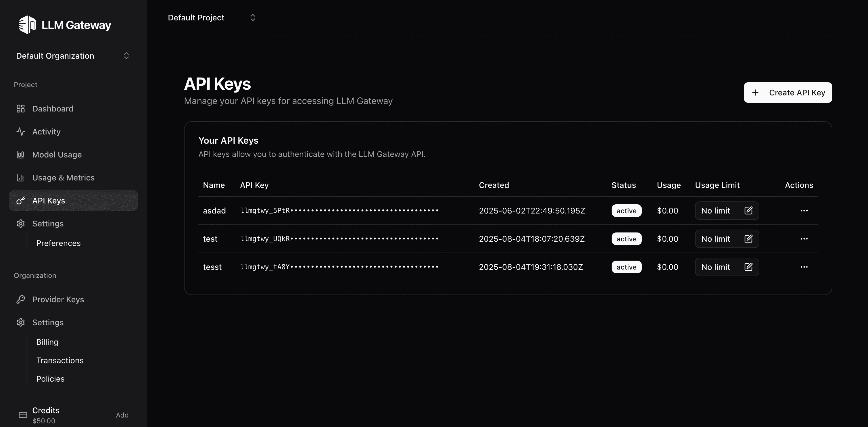Click the Provider Keys key icon
868x427 pixels.
click(x=21, y=299)
